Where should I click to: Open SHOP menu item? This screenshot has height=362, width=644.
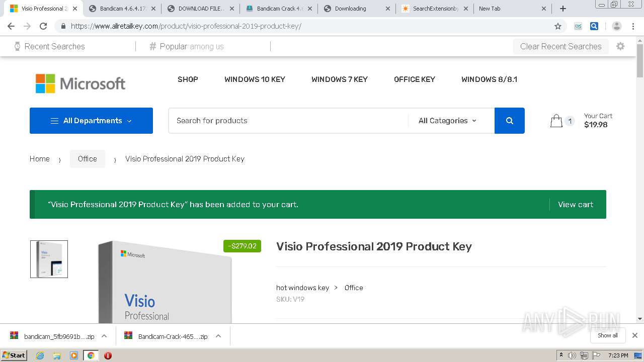point(188,79)
